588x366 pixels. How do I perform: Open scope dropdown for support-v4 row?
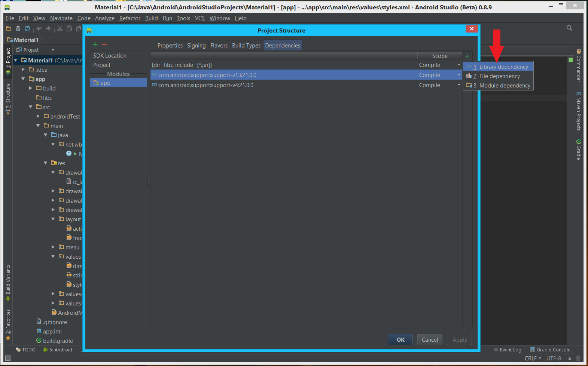click(459, 85)
